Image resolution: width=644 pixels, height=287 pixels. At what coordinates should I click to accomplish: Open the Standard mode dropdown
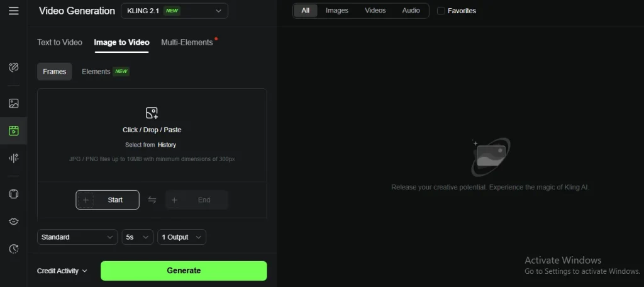pos(77,237)
